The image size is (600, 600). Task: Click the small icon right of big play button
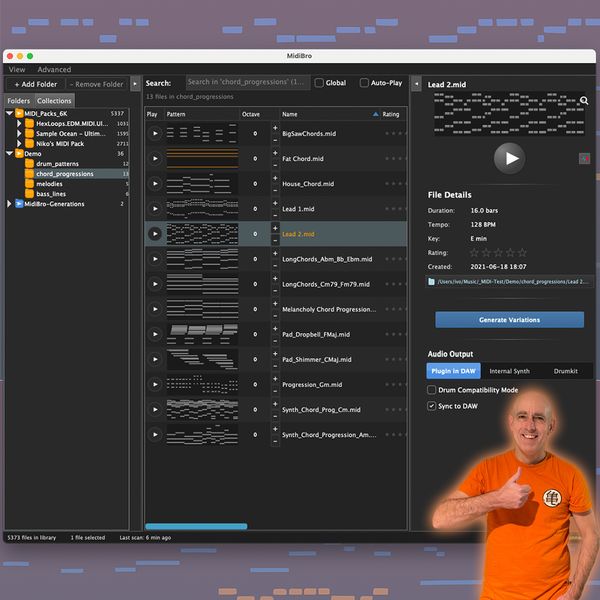pos(584,158)
